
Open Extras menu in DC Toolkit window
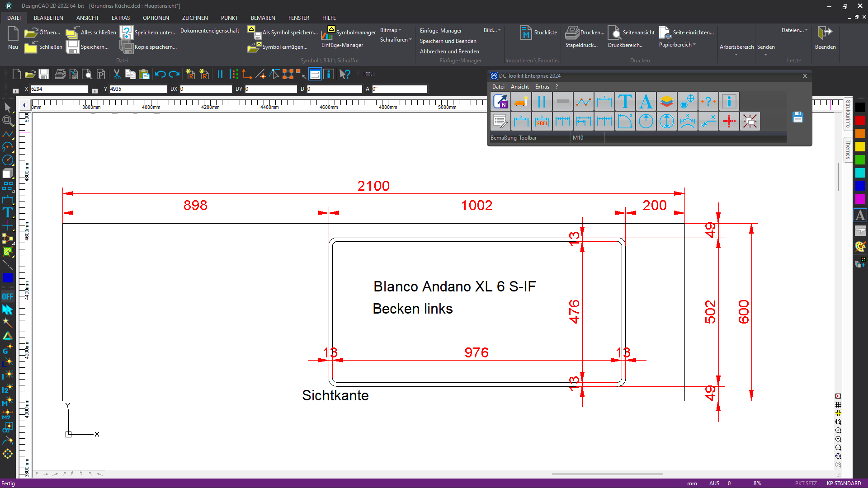point(542,87)
